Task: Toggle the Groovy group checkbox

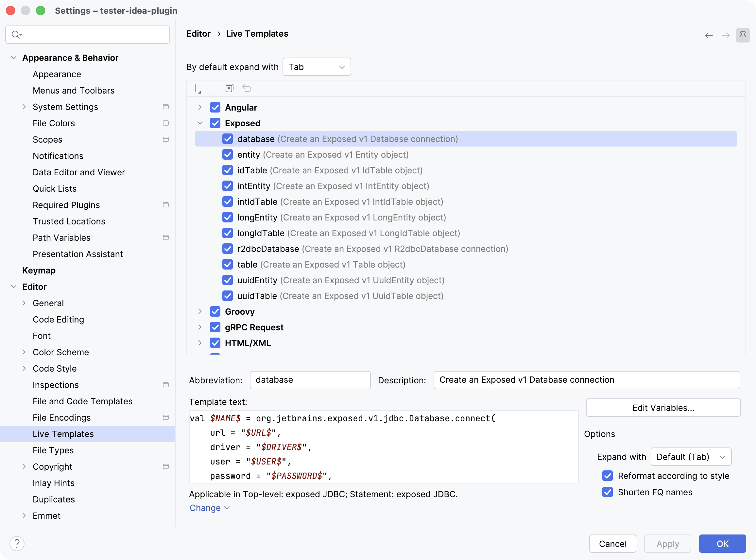Action: [215, 311]
